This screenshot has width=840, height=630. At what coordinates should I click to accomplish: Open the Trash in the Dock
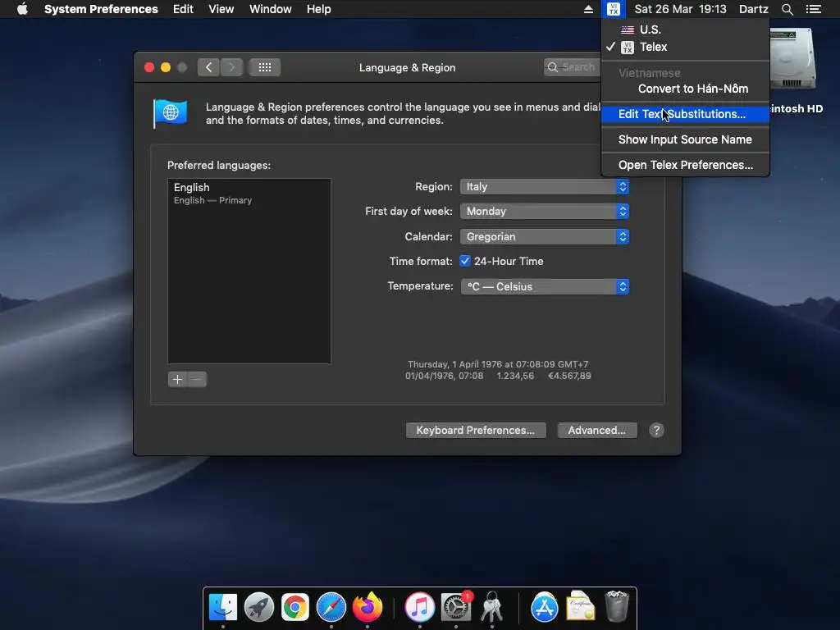(617, 606)
